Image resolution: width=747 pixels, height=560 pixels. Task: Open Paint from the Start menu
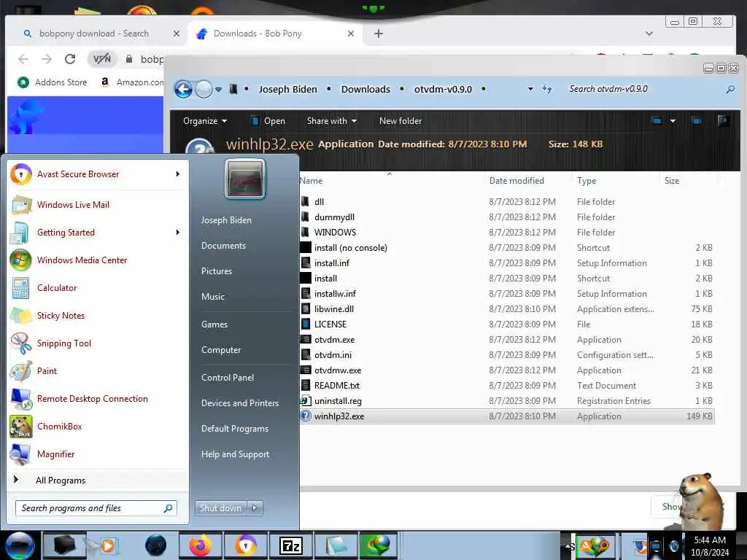(97, 371)
